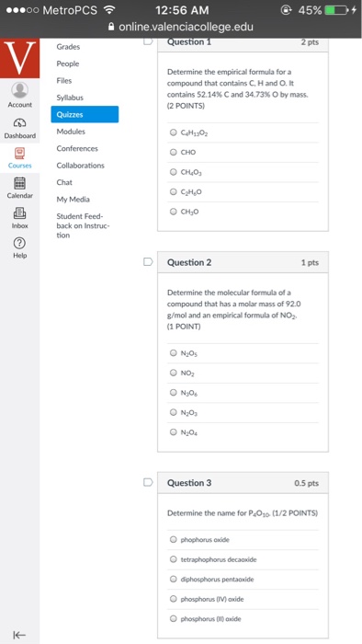Screen dimensions: 362x644
Task: Collapse the global navigation arrow icon
Action: tap(19, 635)
